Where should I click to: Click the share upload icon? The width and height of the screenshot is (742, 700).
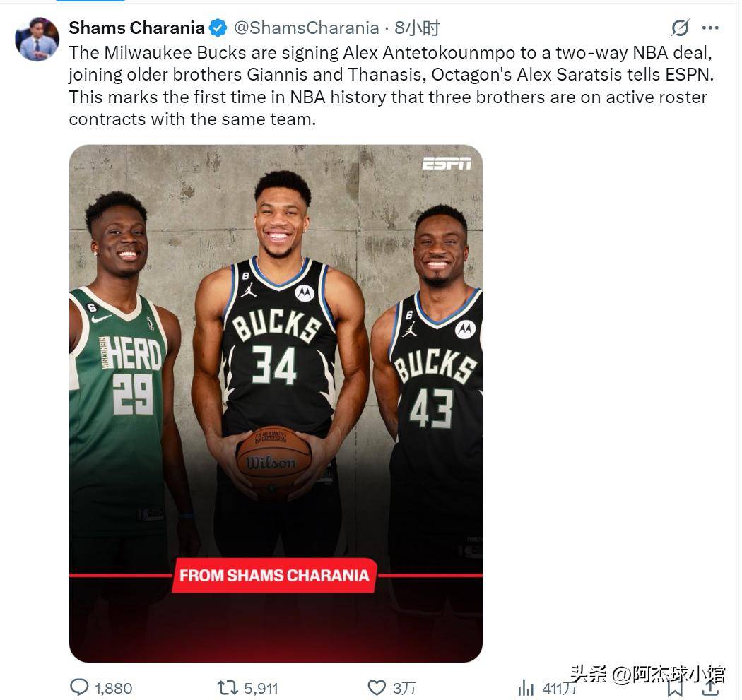click(710, 687)
